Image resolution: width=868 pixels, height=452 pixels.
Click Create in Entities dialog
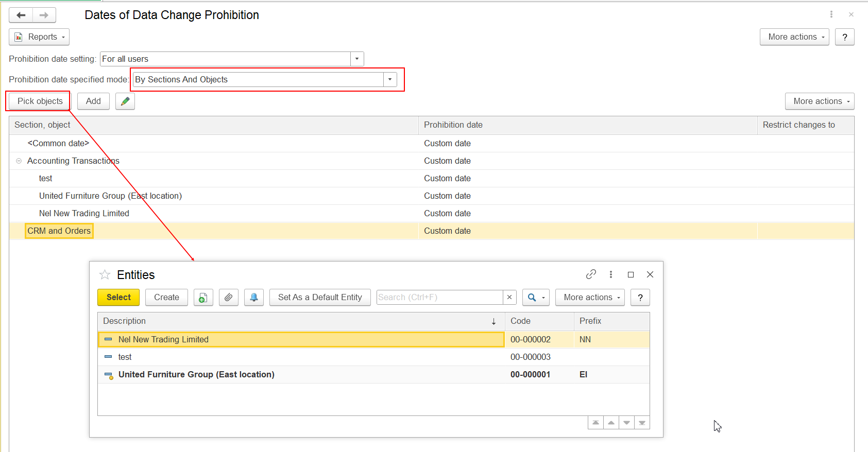click(166, 298)
